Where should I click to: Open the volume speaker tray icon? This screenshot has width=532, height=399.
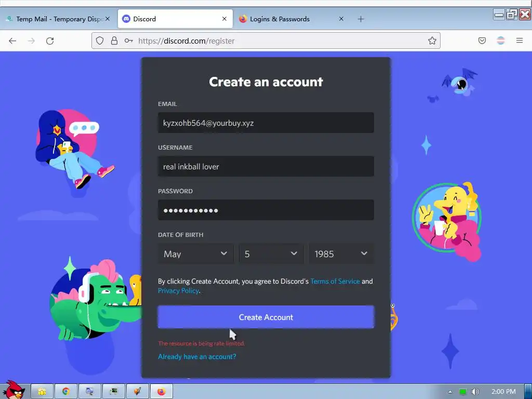[x=475, y=392]
